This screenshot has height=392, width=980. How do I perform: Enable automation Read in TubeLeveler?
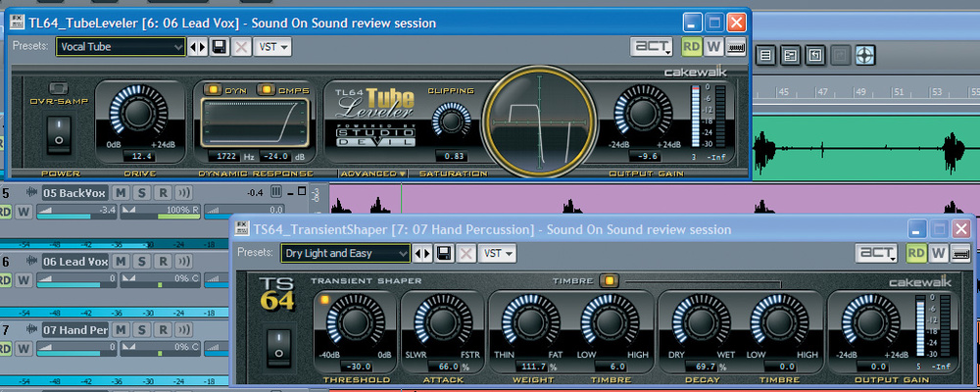click(691, 47)
